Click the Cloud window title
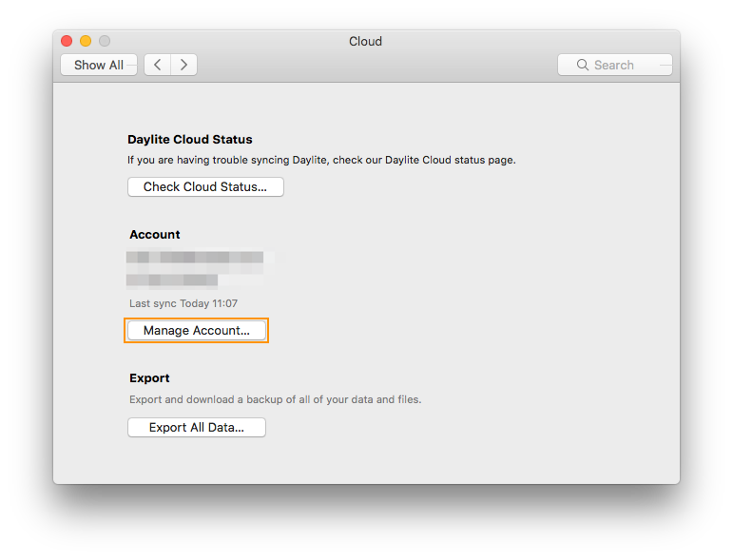The image size is (733, 560). 366,41
